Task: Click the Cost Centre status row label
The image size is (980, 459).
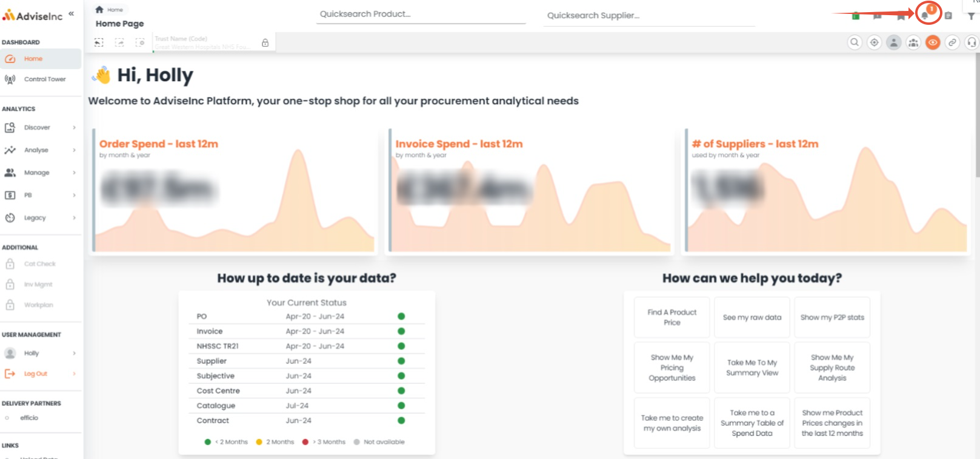Action: (x=218, y=391)
